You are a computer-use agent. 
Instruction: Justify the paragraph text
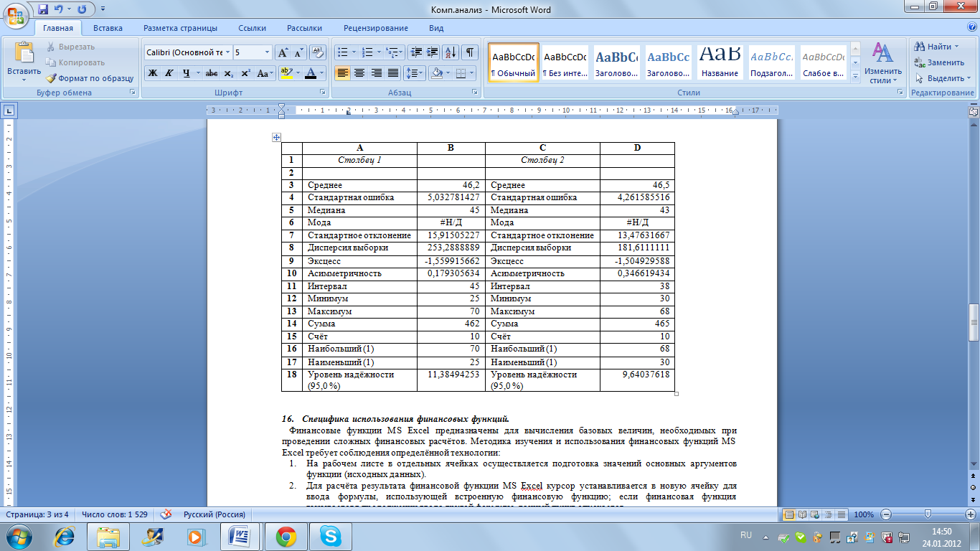click(x=393, y=73)
